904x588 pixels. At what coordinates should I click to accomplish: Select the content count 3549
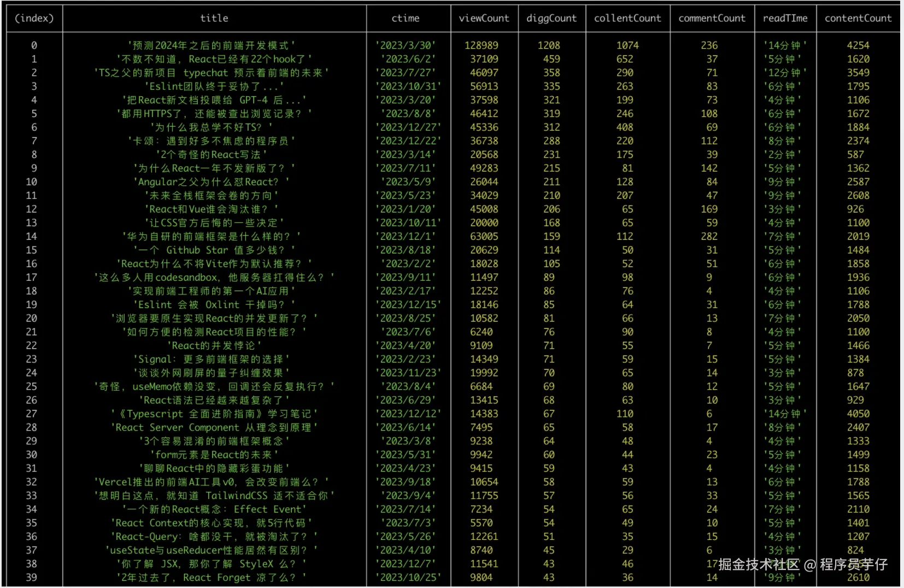[858, 73]
